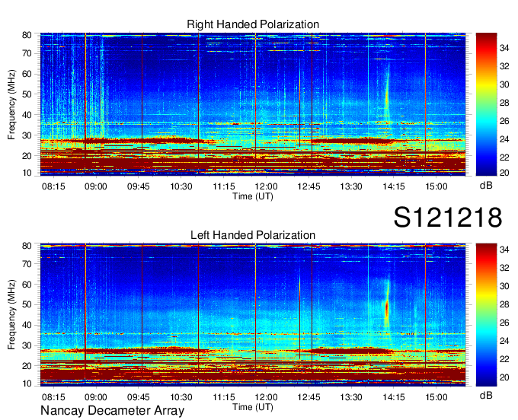The height and width of the screenshot is (420, 518).
Task: Click "Frequency (MHz)" axis label of Left Handed plot
Action: (x=11, y=315)
